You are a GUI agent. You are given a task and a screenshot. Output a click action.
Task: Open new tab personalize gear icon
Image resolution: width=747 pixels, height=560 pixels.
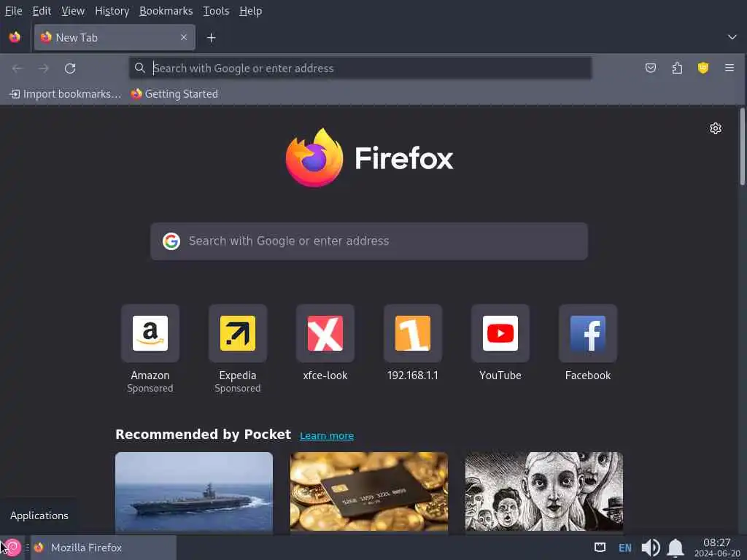tap(715, 128)
